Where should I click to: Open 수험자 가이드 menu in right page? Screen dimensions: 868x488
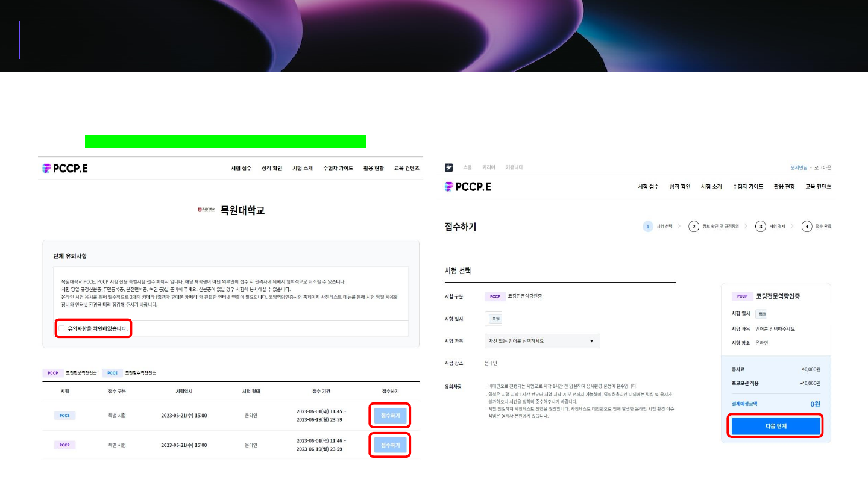click(747, 187)
